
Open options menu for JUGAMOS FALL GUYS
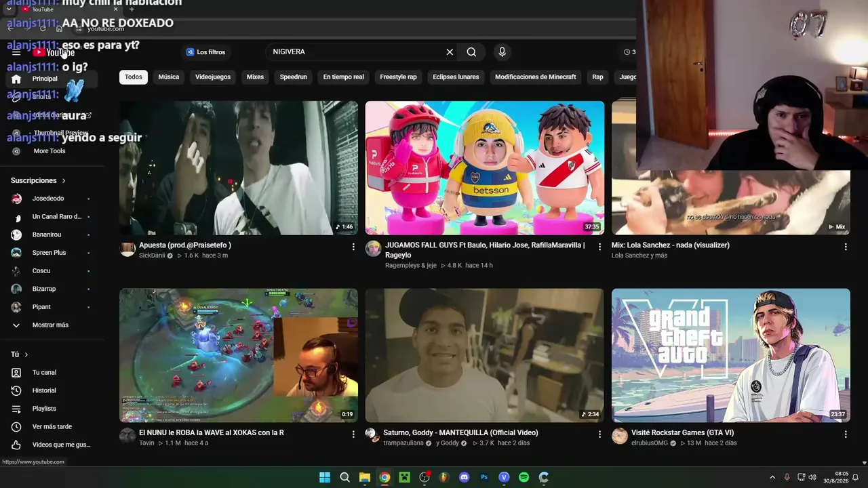click(599, 247)
